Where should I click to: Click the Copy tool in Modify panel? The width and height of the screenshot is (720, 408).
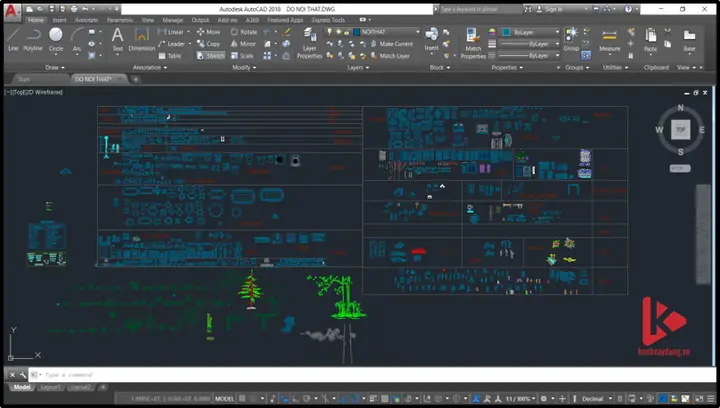pos(208,44)
